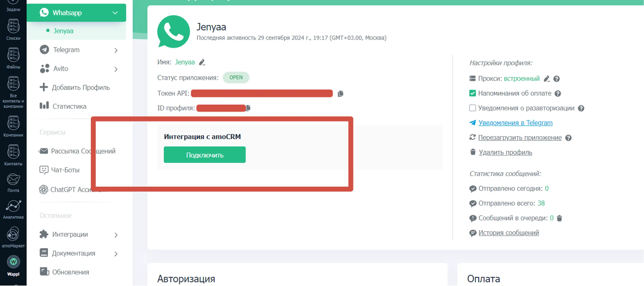Edit profile name Jenyaa with pencil icon
Image resolution: width=644 pixels, height=286 pixels.
[202, 62]
